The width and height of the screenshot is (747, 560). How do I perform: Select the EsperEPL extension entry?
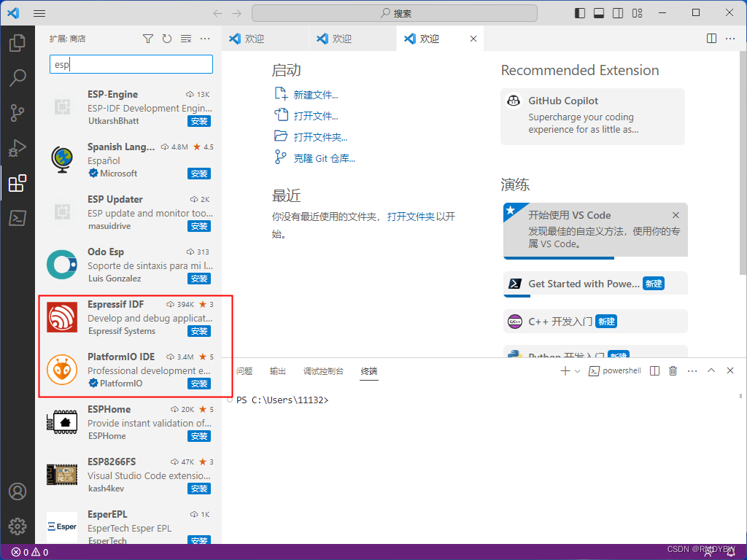(x=128, y=526)
